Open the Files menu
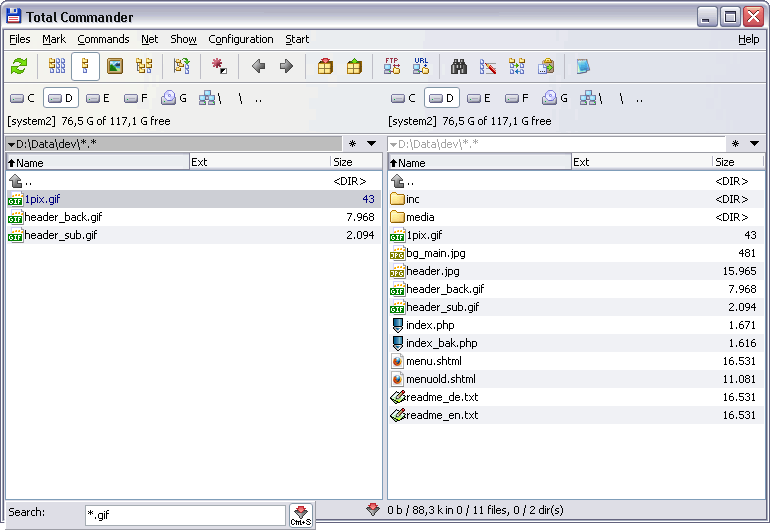The image size is (770, 530). tap(20, 39)
